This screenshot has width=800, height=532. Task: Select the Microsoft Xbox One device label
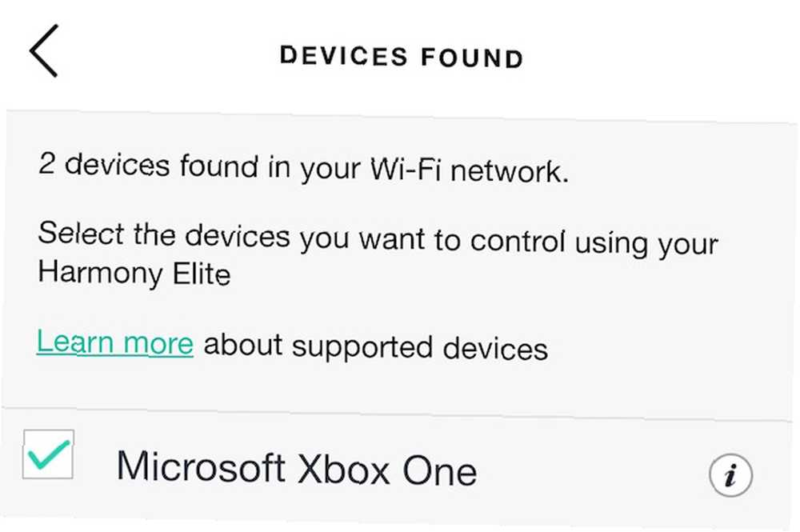click(297, 467)
